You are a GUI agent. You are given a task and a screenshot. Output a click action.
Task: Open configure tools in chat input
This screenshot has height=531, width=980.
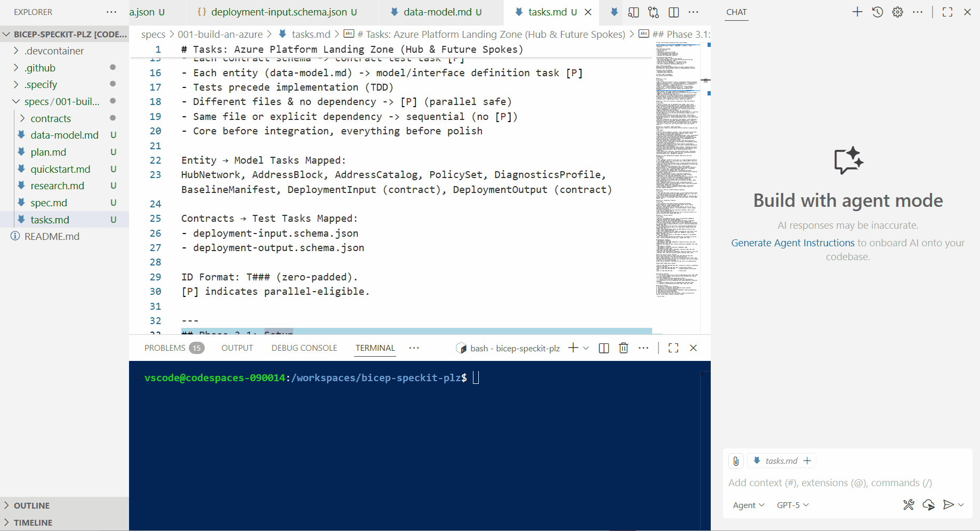(909, 505)
